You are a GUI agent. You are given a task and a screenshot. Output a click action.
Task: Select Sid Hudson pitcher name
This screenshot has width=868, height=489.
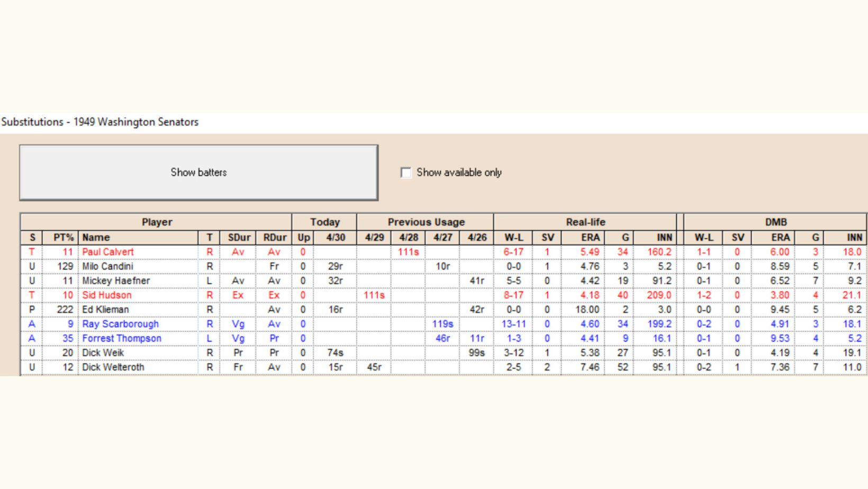[107, 295]
